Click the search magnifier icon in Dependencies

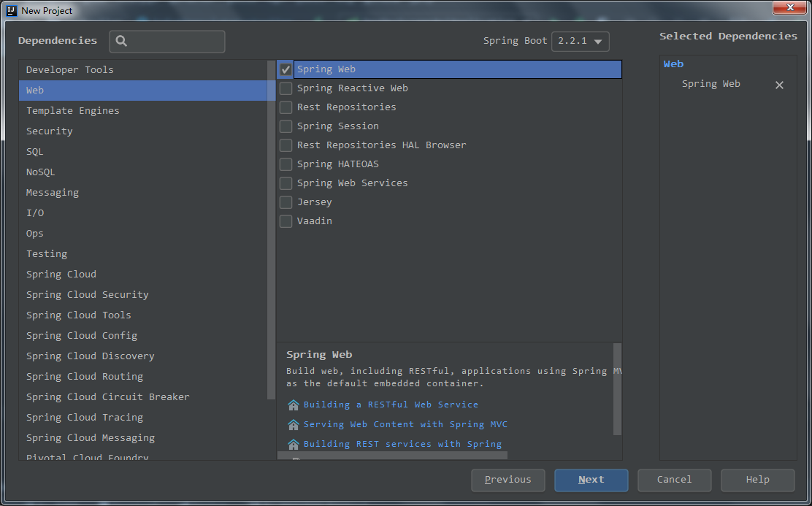click(122, 42)
